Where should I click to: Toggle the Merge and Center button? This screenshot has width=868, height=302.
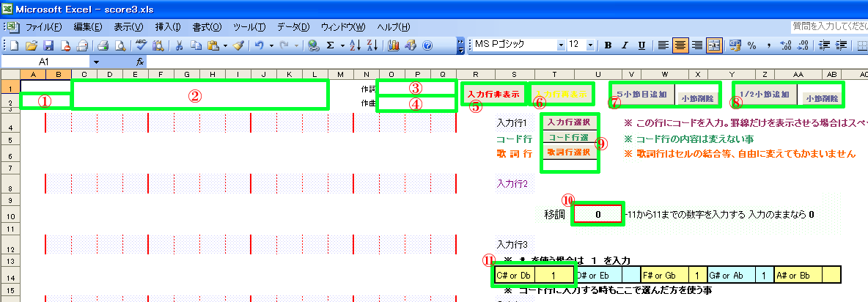coord(713,45)
